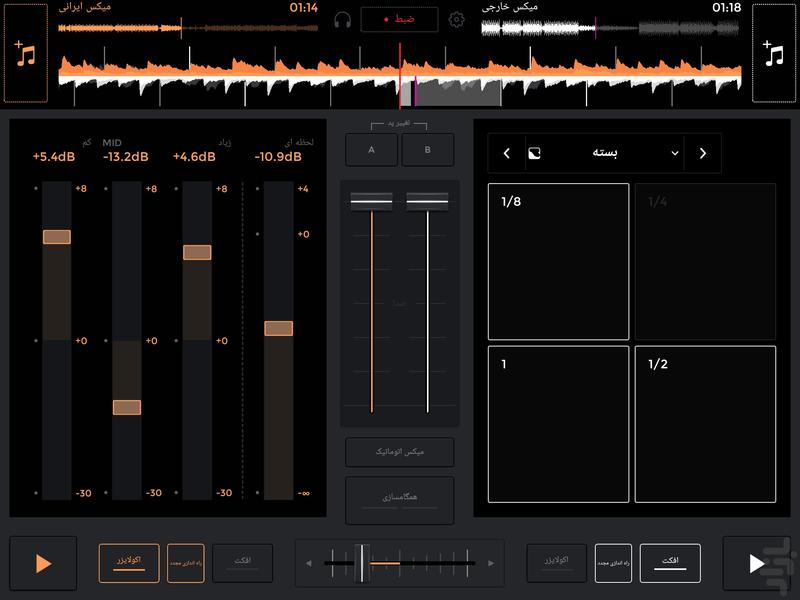Play the right deck
The height and width of the screenshot is (600, 800).
pos(756,563)
